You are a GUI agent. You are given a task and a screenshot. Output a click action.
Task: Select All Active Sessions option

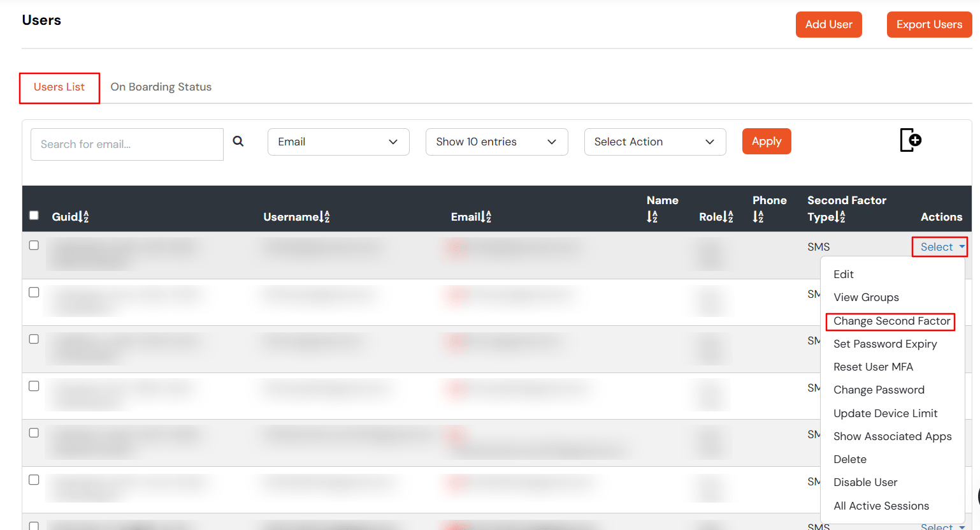[x=881, y=506]
